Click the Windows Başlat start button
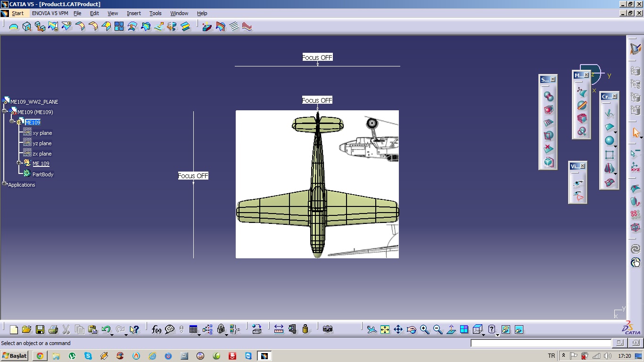The width and height of the screenshot is (644, 362). [15, 356]
